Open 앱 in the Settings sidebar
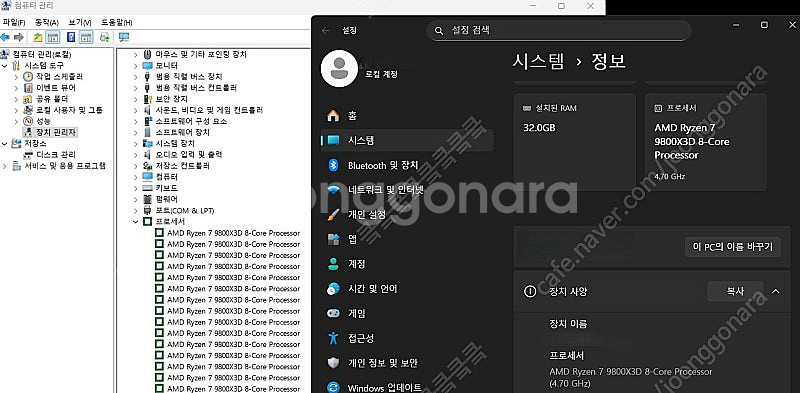The width and height of the screenshot is (800, 393). [407, 239]
